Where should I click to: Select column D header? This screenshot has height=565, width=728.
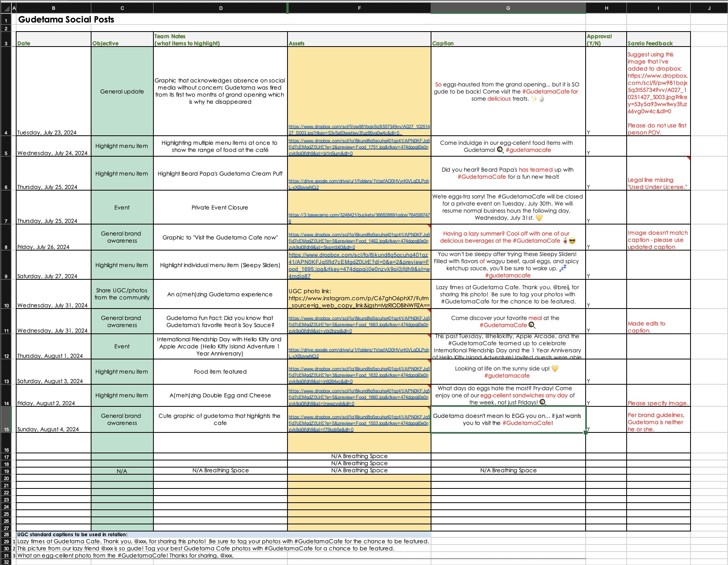[x=220, y=8]
